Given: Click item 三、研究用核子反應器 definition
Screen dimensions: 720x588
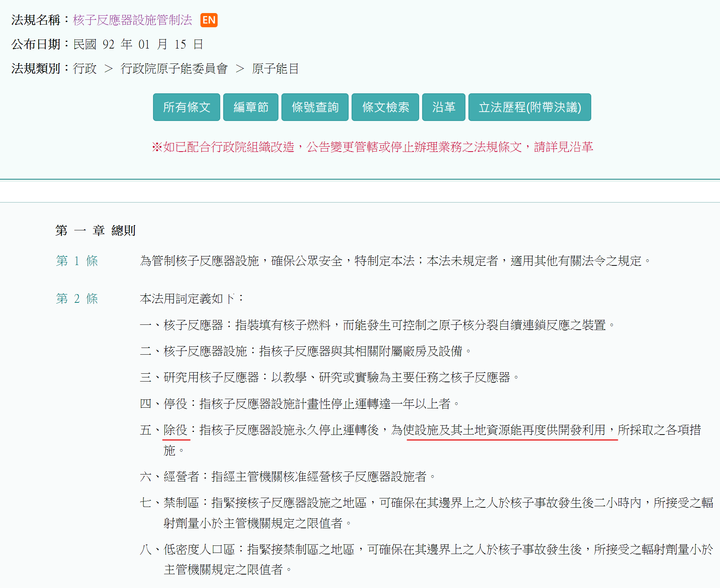Looking at the screenshot, I should point(330,378).
